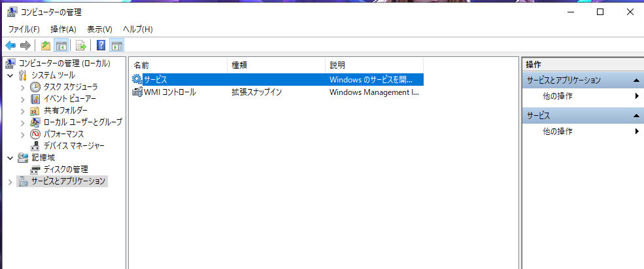Image resolution: width=644 pixels, height=269 pixels.
Task: Open Help via the question mark icon
Action: click(101, 45)
